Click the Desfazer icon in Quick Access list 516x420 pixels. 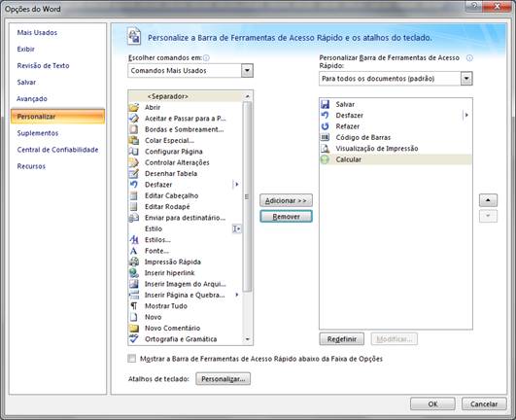point(326,115)
